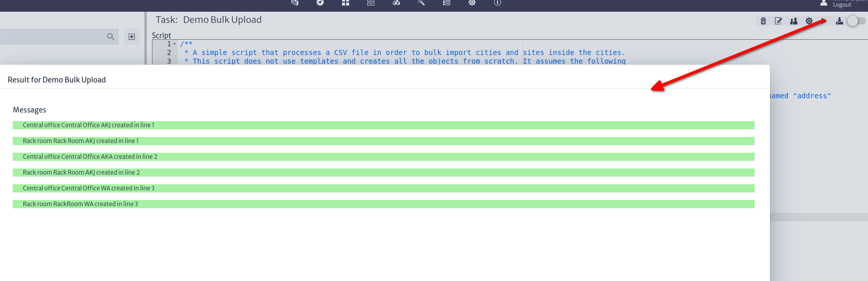868x281 pixels.
Task: Toggle the switch beside the download icon
Action: pos(855,21)
